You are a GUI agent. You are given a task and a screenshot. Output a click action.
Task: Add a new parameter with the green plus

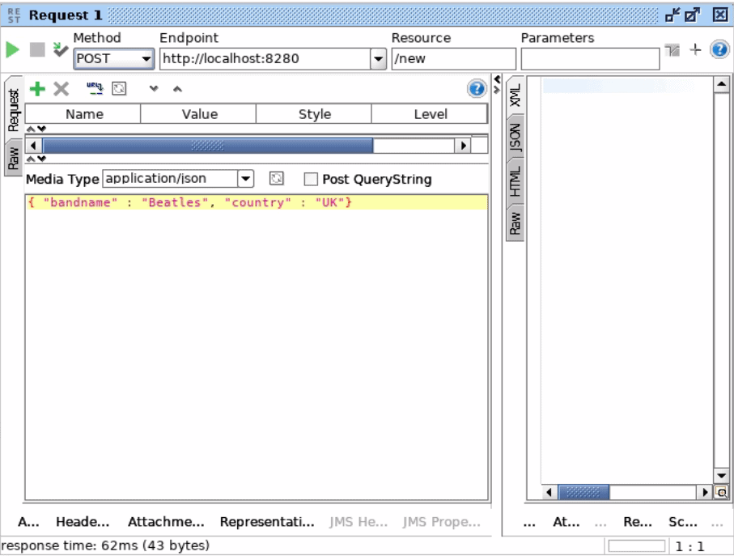(x=36, y=88)
